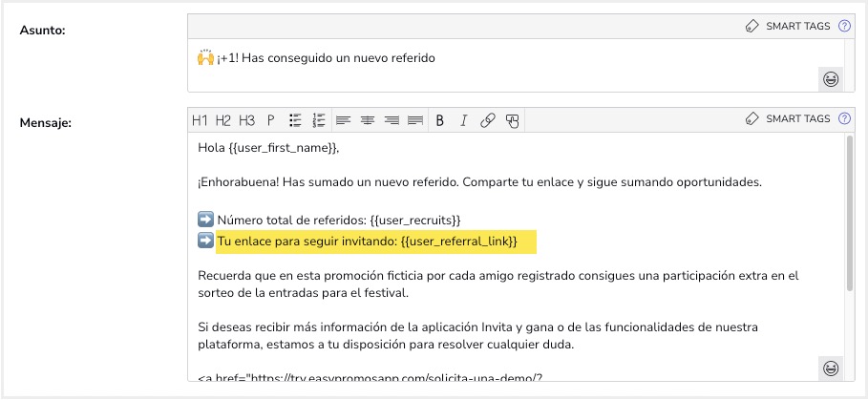Image resolution: width=868 pixels, height=400 pixels.
Task: Justify the message text
Action: (415, 120)
